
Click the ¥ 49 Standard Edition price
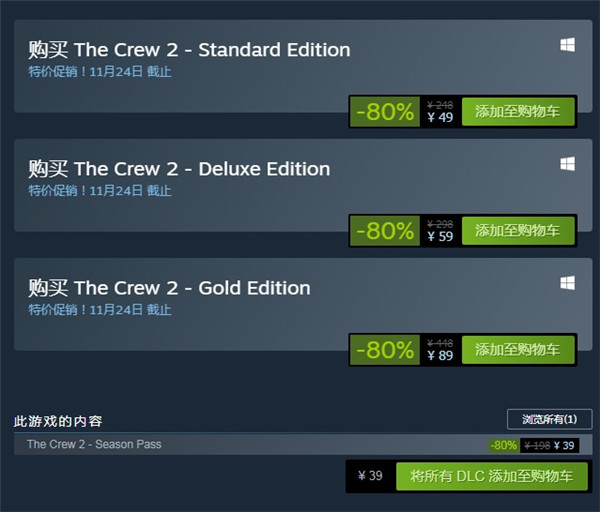[x=440, y=117]
